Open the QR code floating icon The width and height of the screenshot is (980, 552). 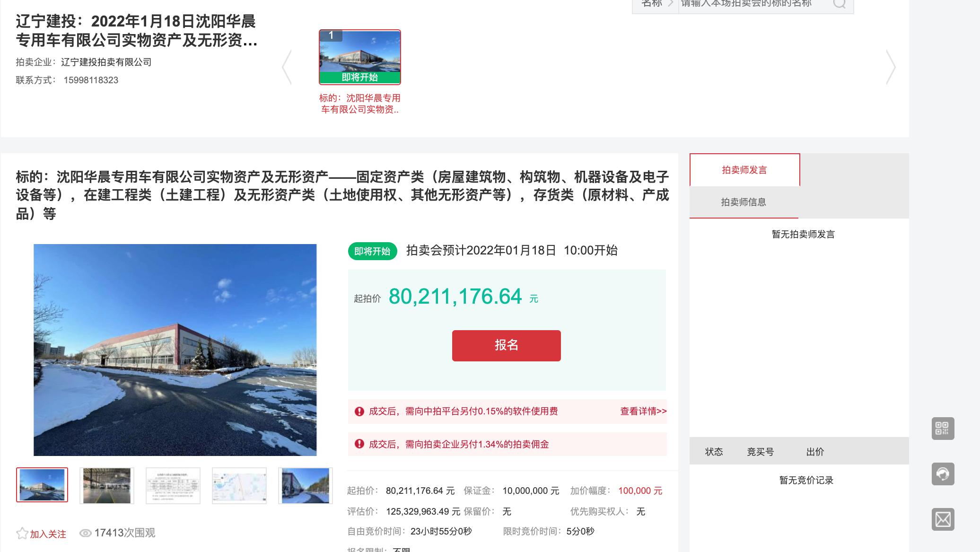coord(943,429)
